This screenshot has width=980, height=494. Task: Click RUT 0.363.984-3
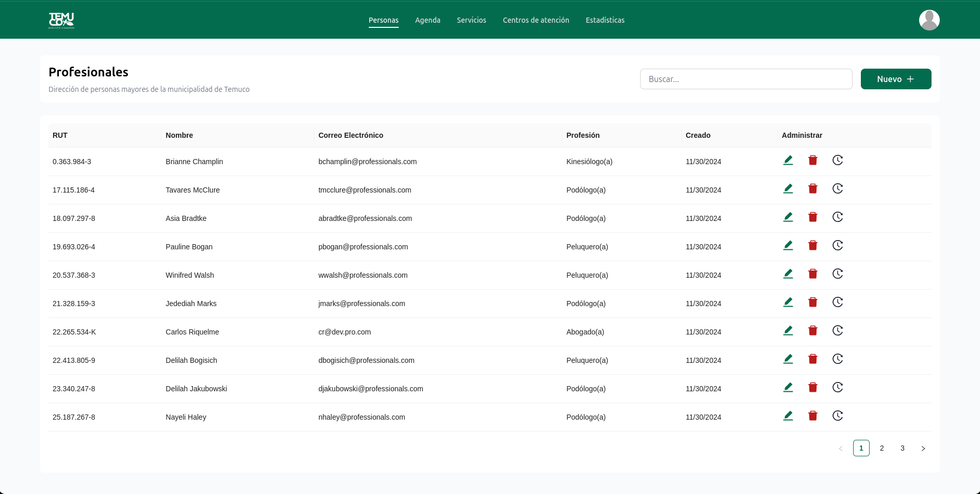point(72,162)
